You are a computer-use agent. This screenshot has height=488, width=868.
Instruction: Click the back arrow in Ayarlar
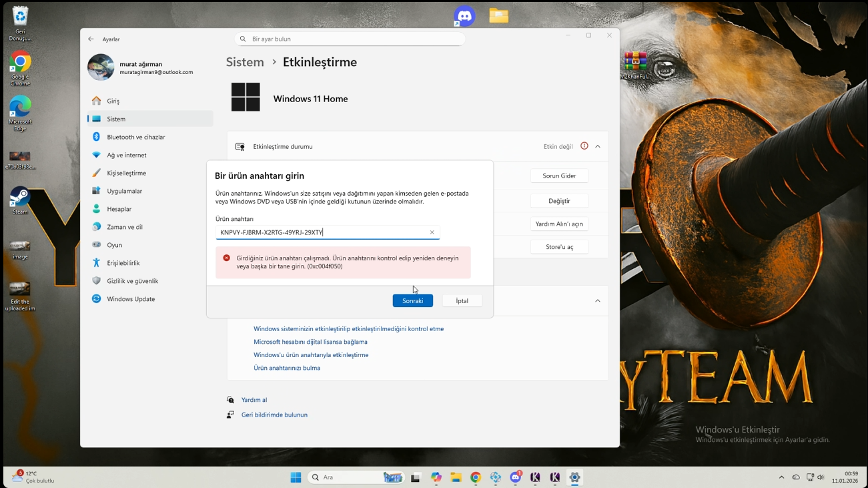pyautogui.click(x=91, y=39)
